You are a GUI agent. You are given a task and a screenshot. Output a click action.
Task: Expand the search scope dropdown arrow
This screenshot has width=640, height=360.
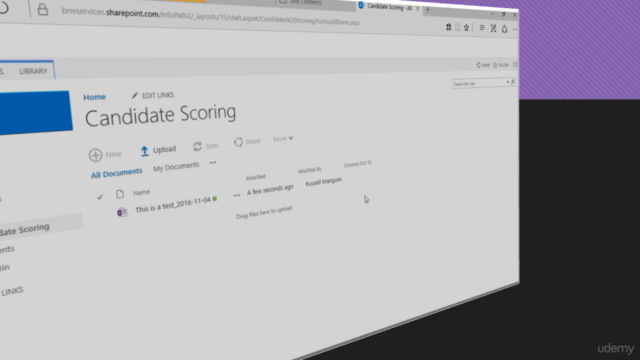pyautogui.click(x=508, y=82)
